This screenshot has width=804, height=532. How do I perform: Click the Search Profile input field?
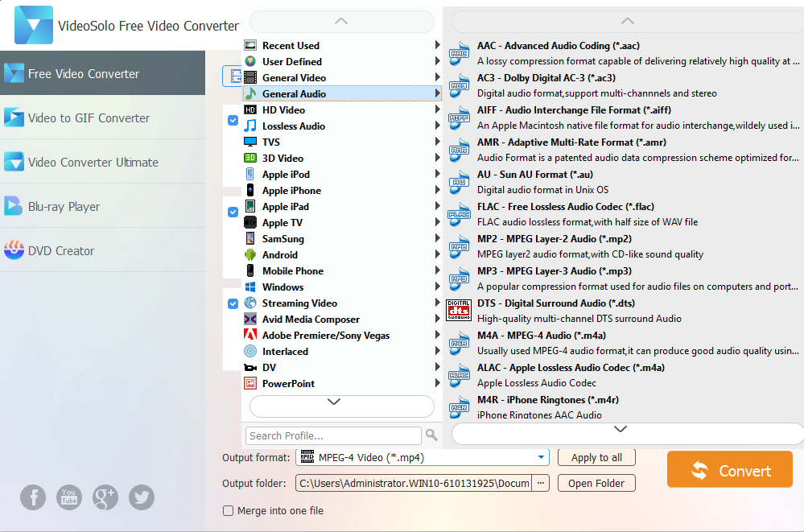click(x=333, y=435)
